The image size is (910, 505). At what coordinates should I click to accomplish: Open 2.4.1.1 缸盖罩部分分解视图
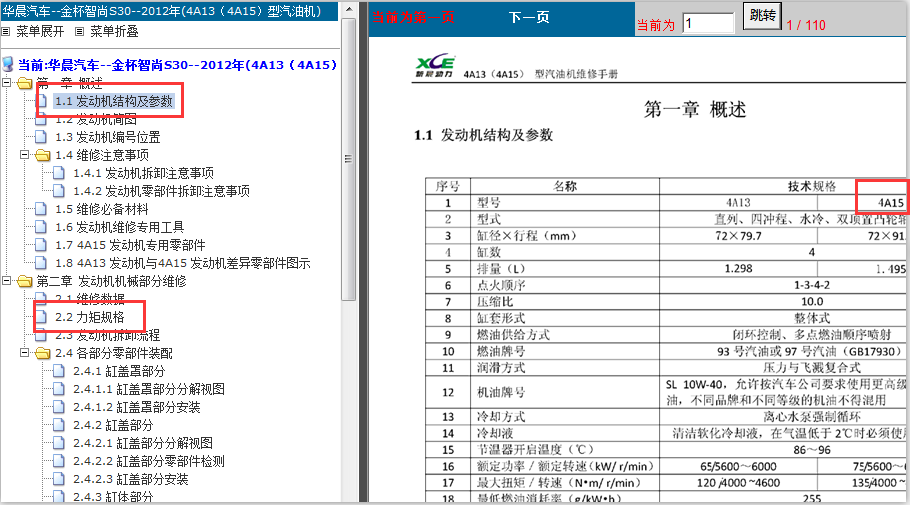point(149,389)
